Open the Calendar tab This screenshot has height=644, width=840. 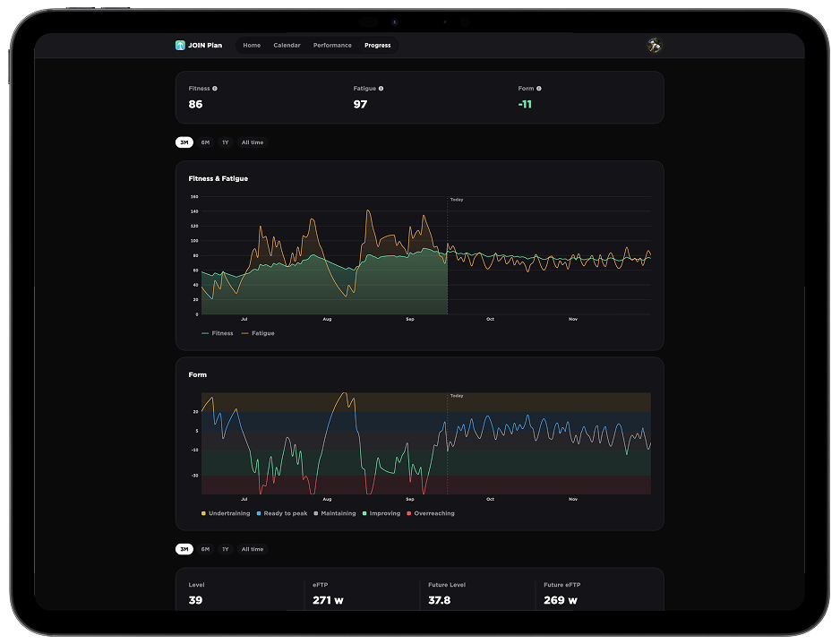(287, 46)
